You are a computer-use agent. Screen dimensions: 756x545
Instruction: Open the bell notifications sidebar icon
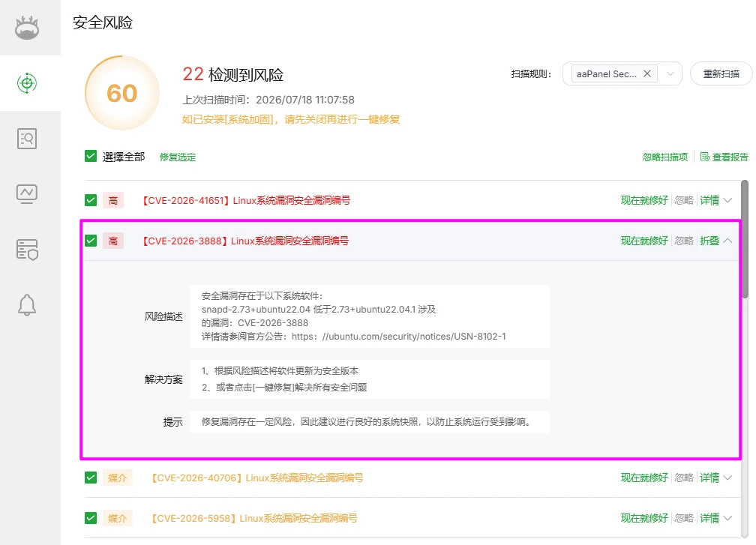(27, 304)
